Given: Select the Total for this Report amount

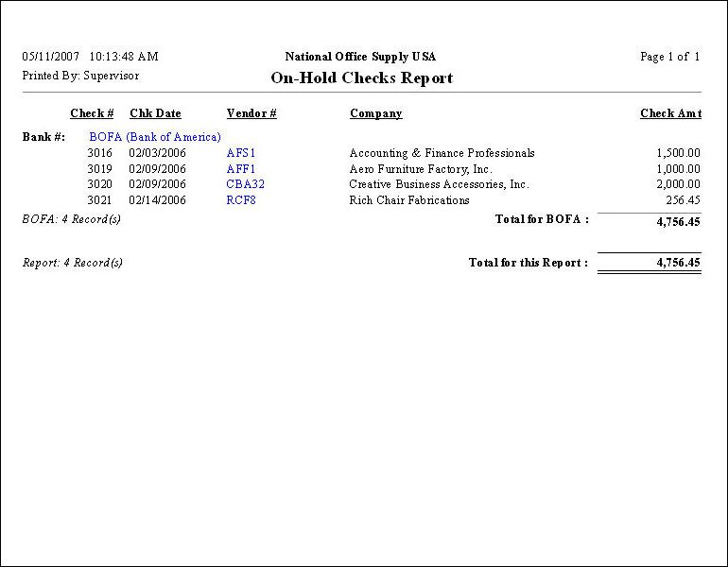Looking at the screenshot, I should click(x=678, y=263).
